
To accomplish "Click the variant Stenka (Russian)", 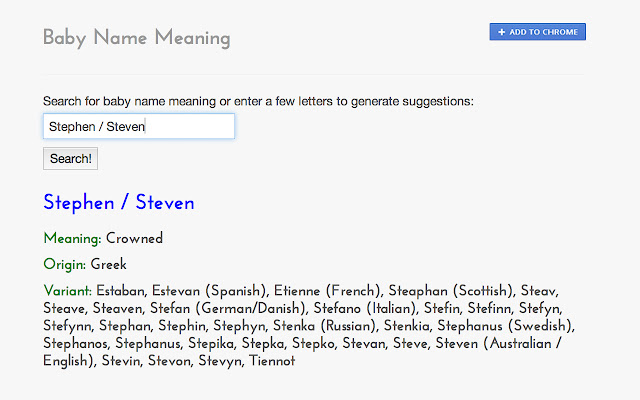I will [x=325, y=326].
